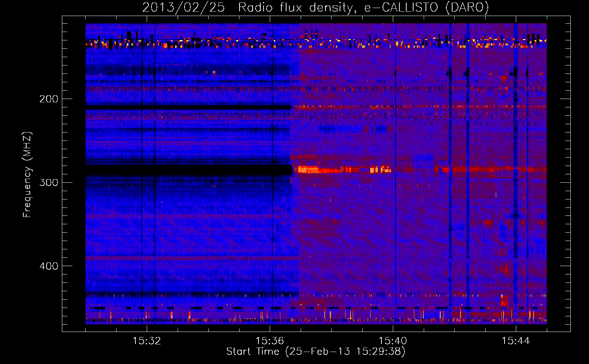
Task: Click the "Start Time (25-Feb-13 15:29:38)" label
Action: click(x=316, y=352)
